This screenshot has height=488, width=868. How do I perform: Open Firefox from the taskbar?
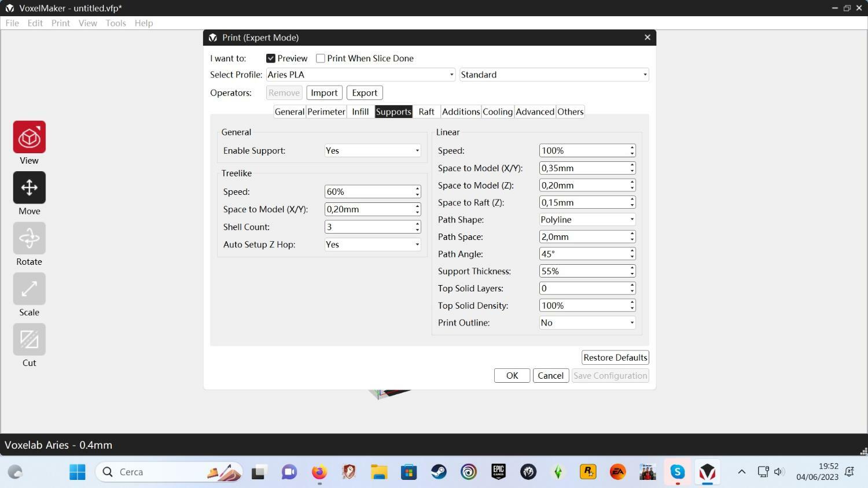(319, 472)
